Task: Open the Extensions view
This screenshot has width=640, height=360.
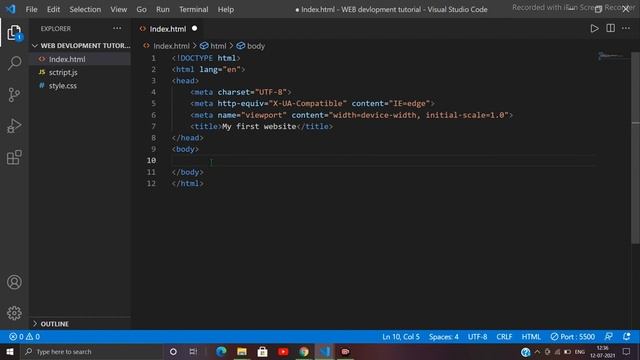Action: pos(14,157)
